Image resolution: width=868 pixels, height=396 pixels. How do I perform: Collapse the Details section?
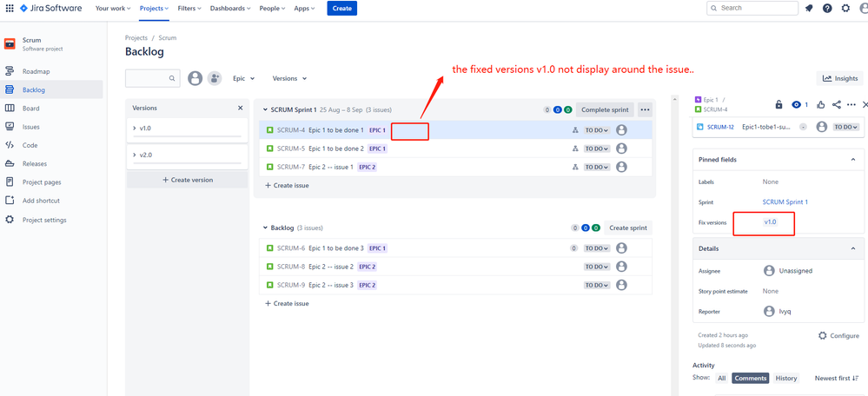tap(852, 249)
